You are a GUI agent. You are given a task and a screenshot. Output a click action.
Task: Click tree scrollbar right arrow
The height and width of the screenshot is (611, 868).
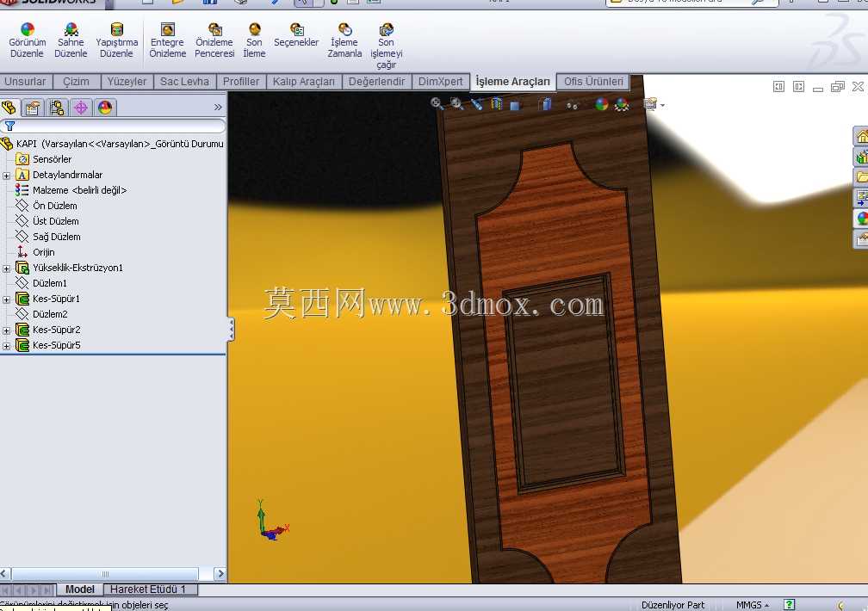220,574
